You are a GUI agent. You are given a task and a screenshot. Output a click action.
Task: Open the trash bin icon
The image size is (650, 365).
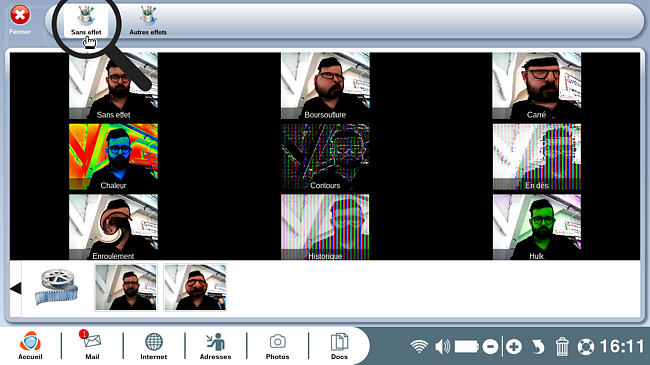point(562,346)
